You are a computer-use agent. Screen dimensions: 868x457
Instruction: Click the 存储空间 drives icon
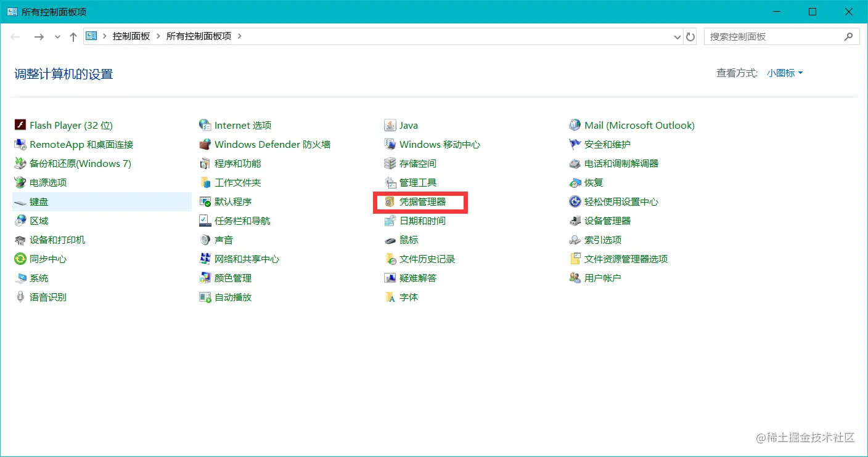[x=390, y=163]
